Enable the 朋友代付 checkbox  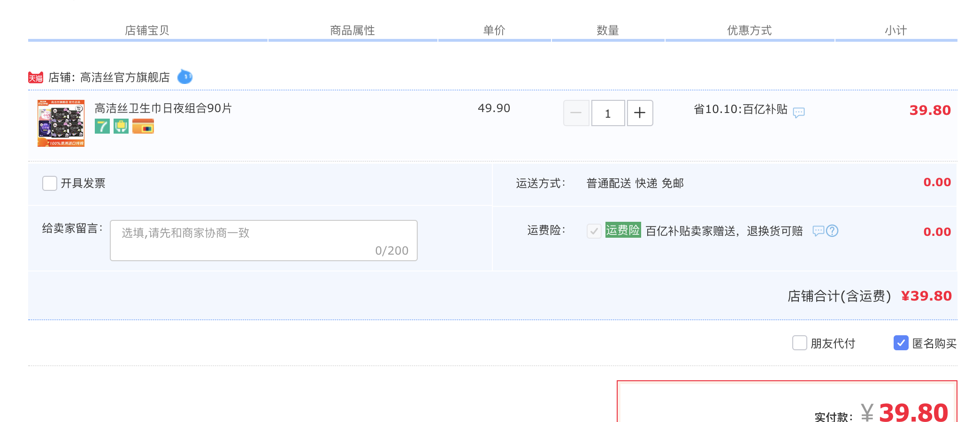click(800, 343)
